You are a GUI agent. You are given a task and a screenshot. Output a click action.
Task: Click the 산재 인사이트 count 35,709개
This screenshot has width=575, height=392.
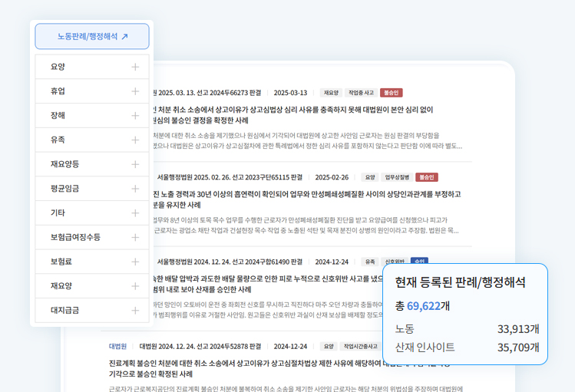click(x=518, y=347)
